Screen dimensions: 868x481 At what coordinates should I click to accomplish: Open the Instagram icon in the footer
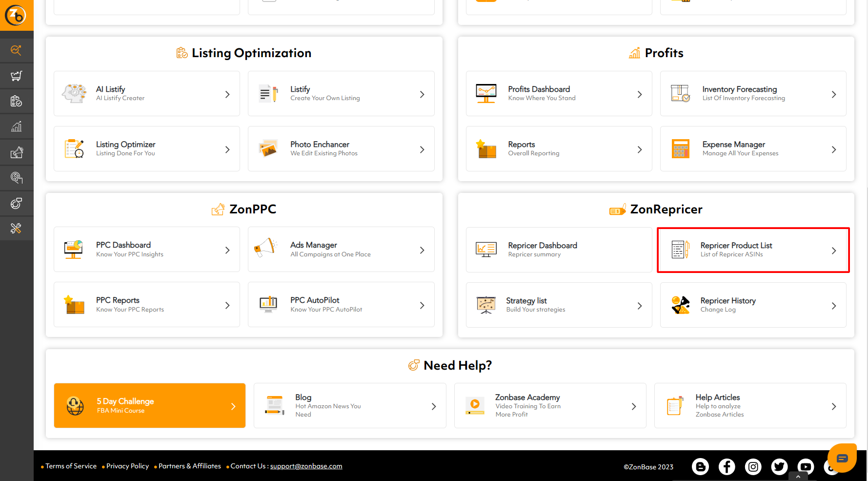tap(753, 467)
